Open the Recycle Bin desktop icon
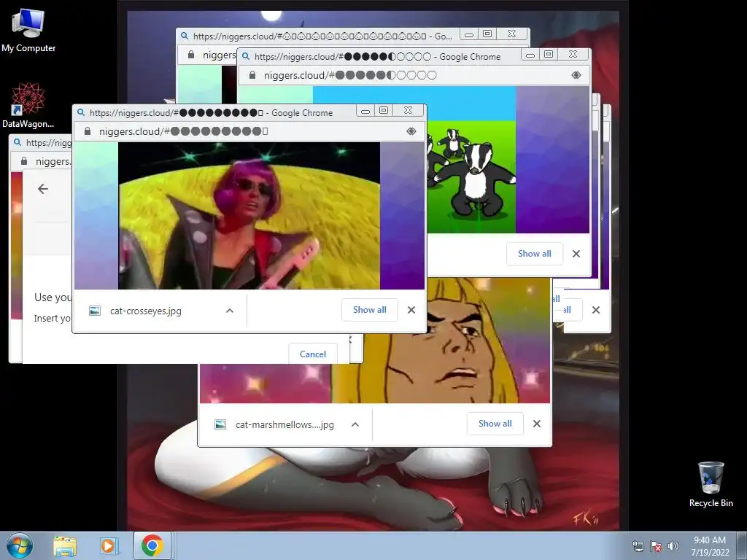Viewport: 747px width, 560px height. (711, 484)
